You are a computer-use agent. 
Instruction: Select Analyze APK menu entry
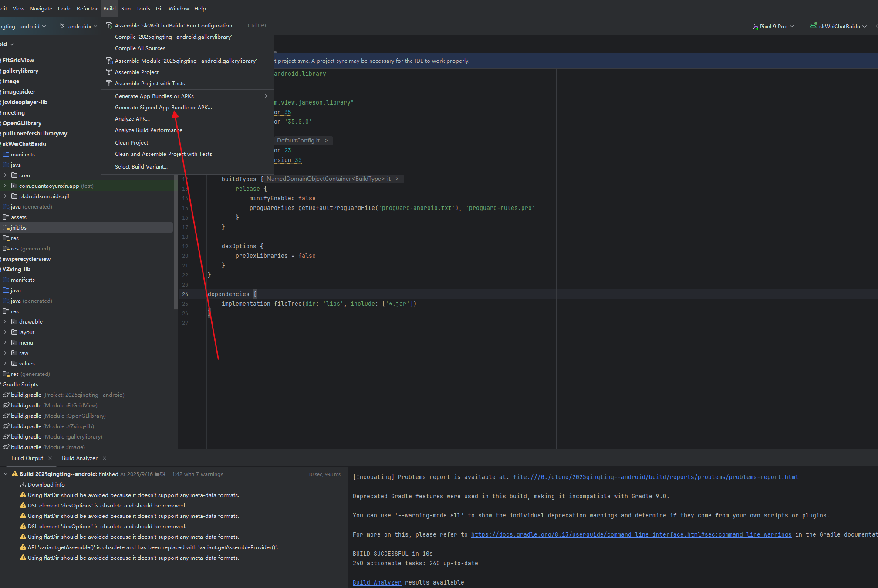pos(132,118)
